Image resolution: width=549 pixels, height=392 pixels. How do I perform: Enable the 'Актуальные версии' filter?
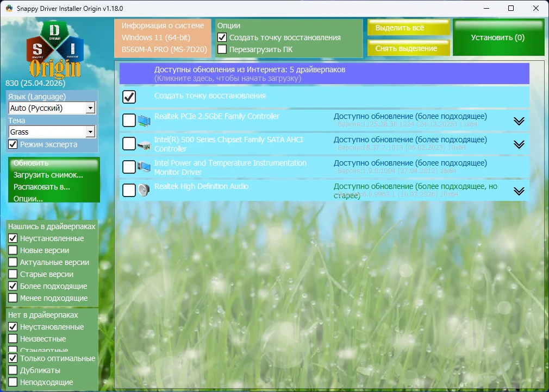point(13,262)
